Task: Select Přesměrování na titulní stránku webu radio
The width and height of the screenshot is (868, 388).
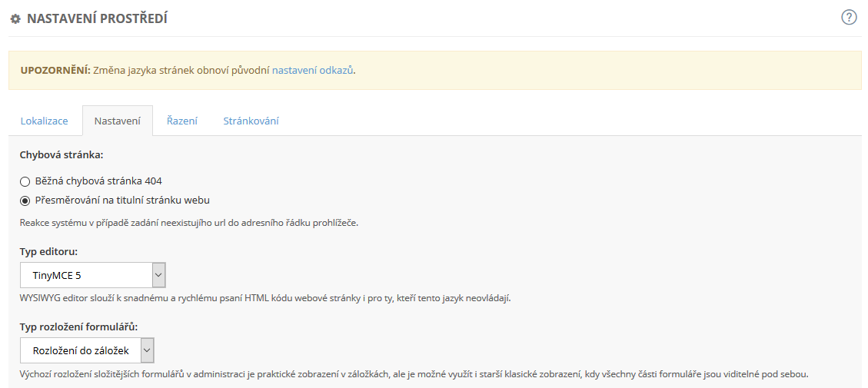Action: coord(25,201)
